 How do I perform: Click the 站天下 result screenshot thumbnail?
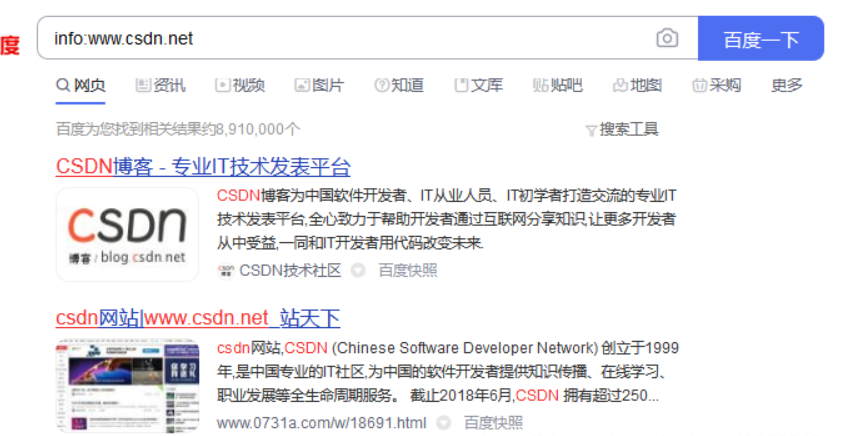pyautogui.click(x=127, y=386)
